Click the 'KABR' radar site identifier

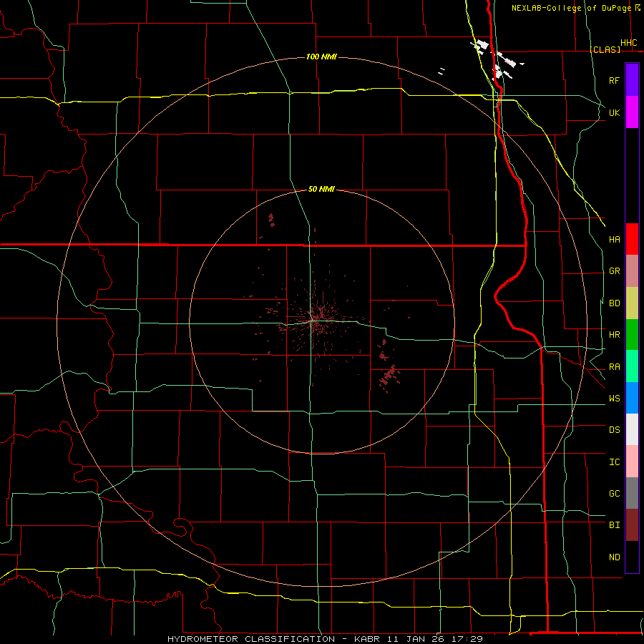368,639
